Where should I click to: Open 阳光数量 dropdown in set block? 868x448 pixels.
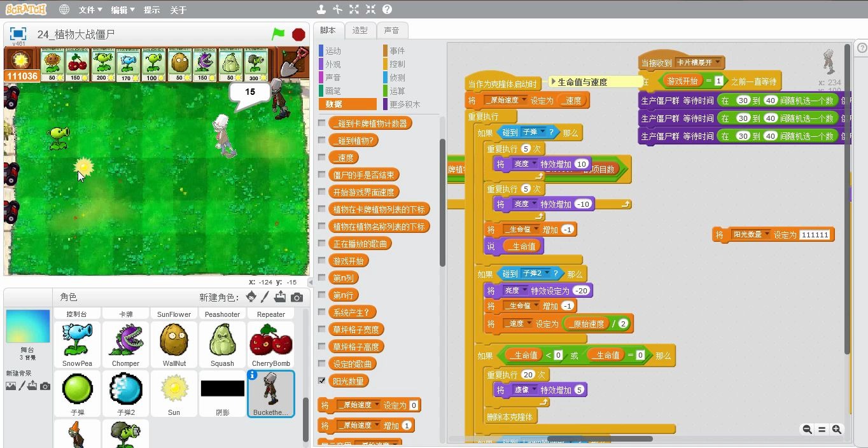(766, 235)
